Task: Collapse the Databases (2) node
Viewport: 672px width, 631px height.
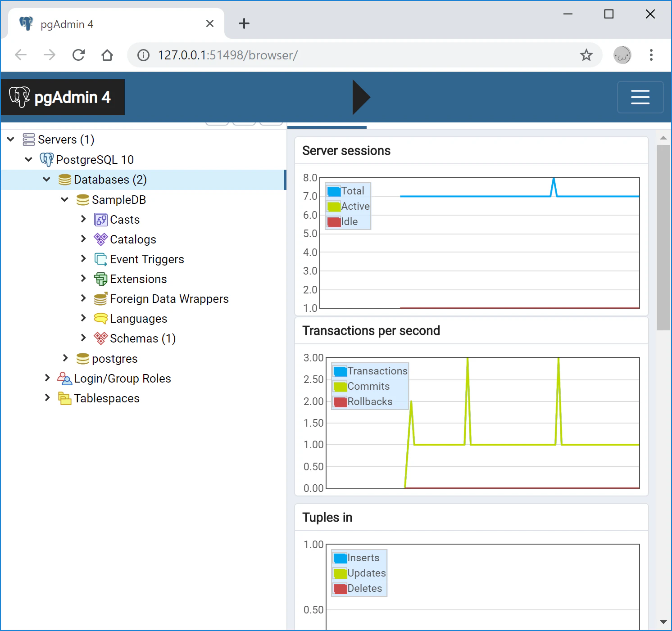Action: [46, 179]
